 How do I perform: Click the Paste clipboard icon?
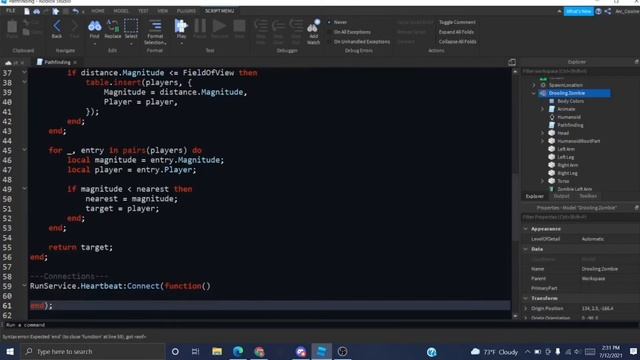[12, 27]
